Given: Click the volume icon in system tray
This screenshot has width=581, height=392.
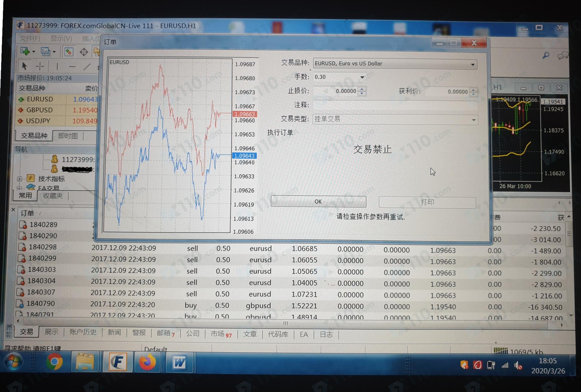Looking at the screenshot, I should [x=518, y=365].
